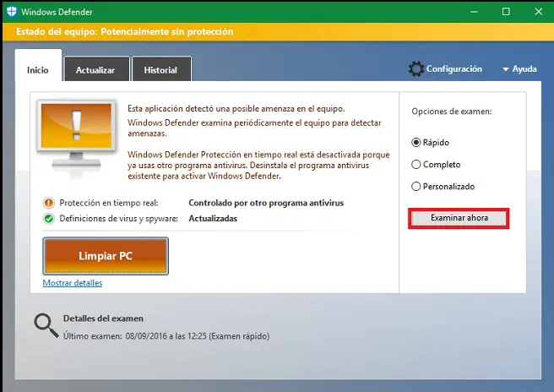Click 'Opciones de examen:' label

pyautogui.click(x=452, y=112)
